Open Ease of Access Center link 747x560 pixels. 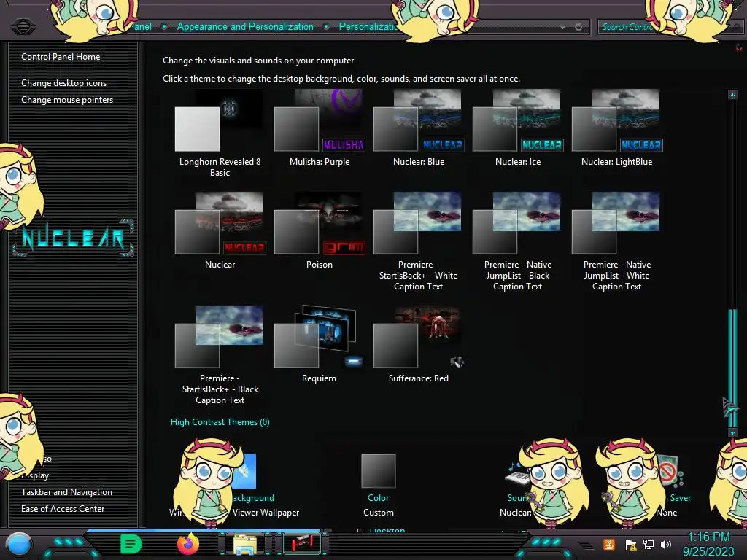(x=63, y=508)
